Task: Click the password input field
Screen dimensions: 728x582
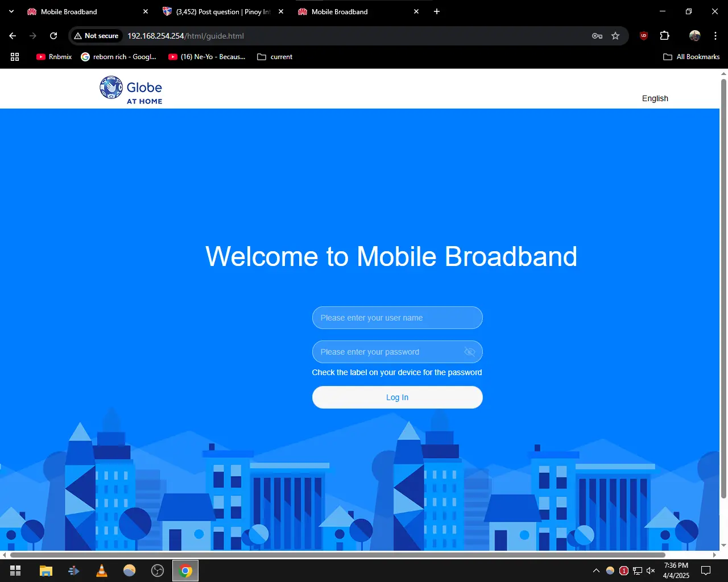Action: [x=397, y=352]
